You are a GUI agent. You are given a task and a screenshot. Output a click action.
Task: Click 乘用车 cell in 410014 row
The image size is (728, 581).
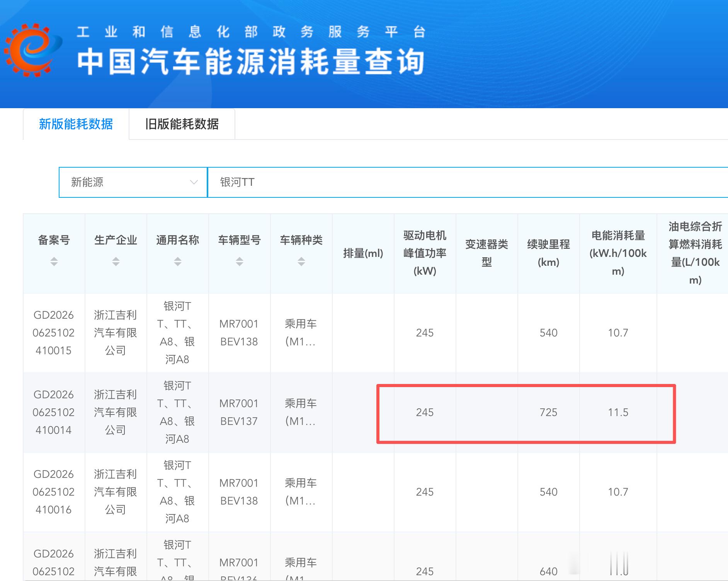click(x=301, y=413)
